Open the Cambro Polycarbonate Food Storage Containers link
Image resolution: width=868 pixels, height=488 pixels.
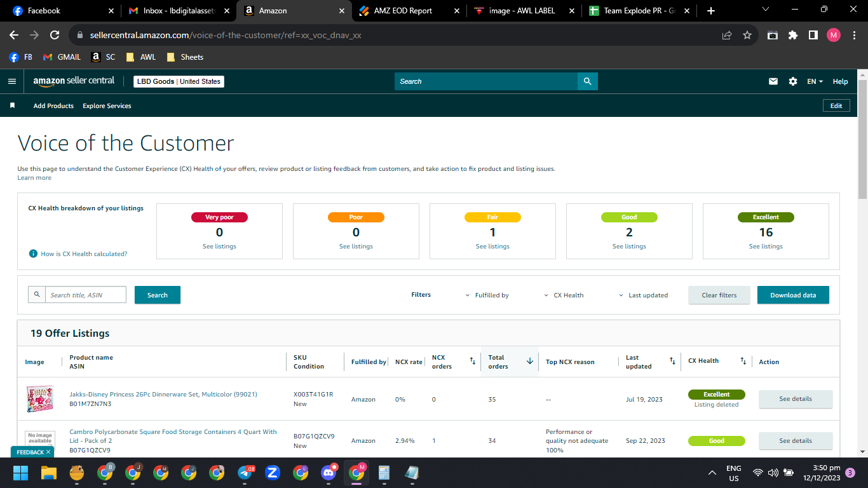coord(173,436)
